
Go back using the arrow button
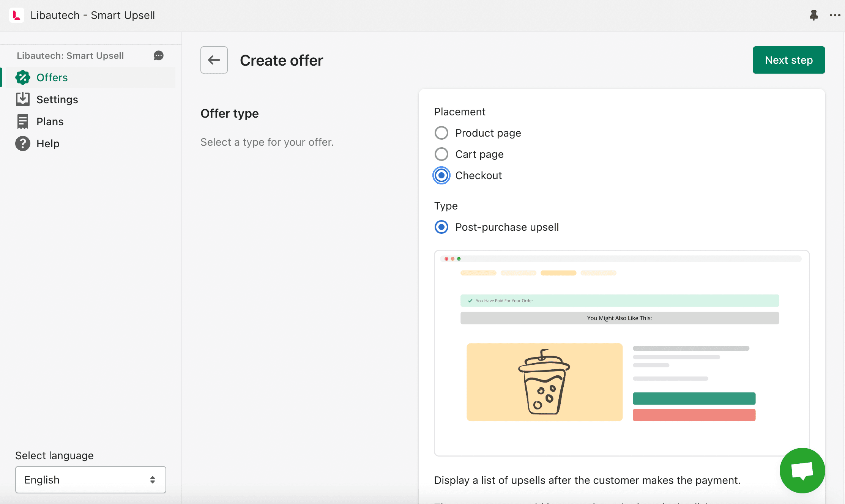[214, 60]
